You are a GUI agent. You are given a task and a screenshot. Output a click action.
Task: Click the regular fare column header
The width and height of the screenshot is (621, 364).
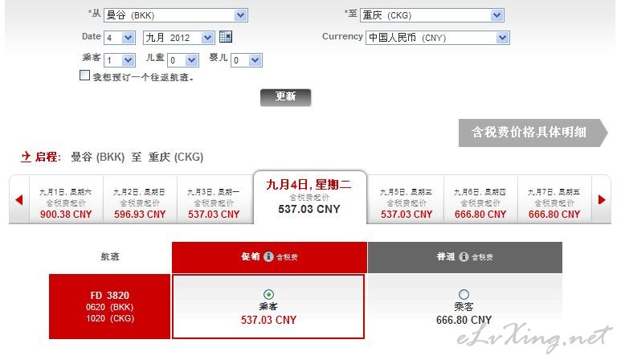465,257
